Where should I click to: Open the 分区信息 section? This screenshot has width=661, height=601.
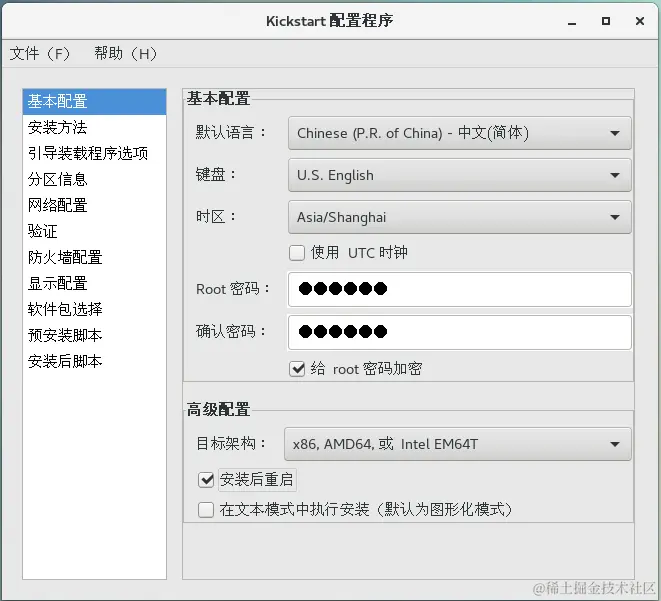(94, 180)
